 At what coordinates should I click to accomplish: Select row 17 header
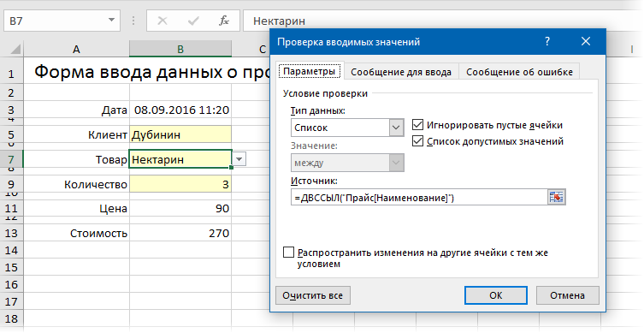11,302
